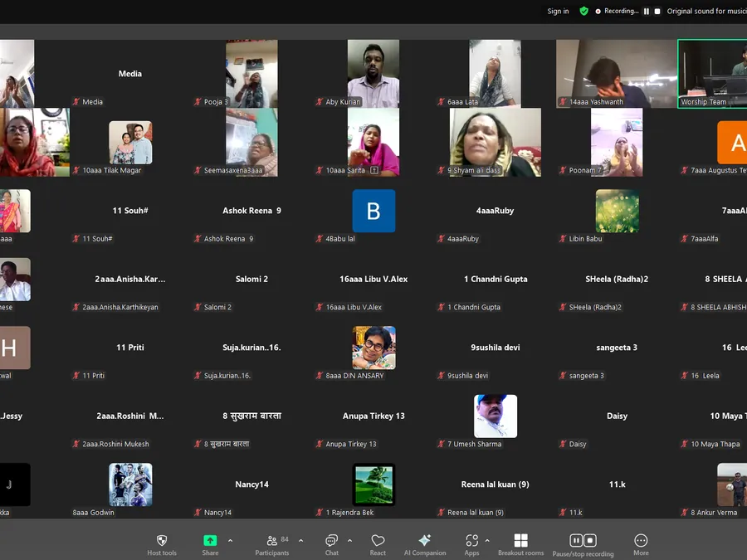The height and width of the screenshot is (560, 747).
Task: Select the Media participant tile name
Action: click(130, 74)
